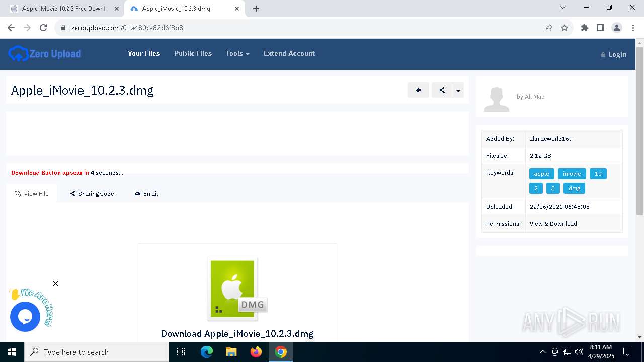Image resolution: width=644 pixels, height=362 pixels.
Task: Click the 'View & Download' permissions value
Action: (x=553, y=224)
